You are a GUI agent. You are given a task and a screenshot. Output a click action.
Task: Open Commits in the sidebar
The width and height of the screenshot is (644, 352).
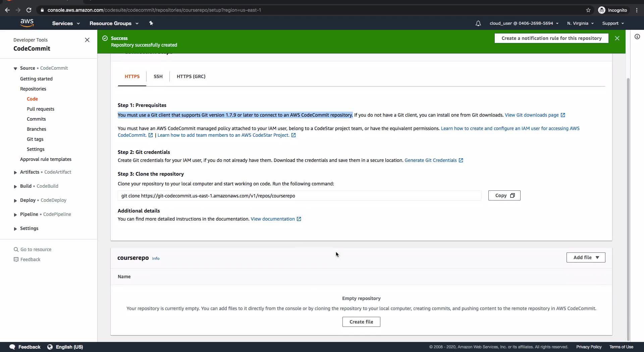[36, 119]
